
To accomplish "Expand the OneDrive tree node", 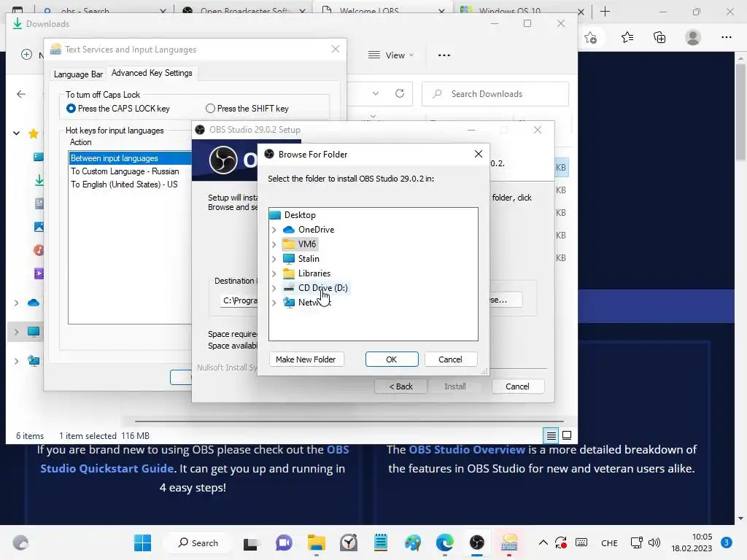I will (274, 230).
